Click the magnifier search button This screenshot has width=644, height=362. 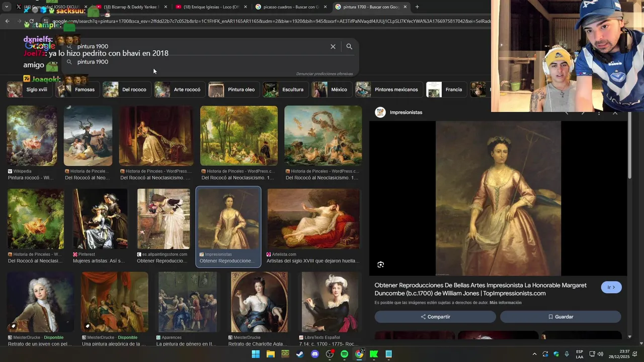(x=349, y=46)
